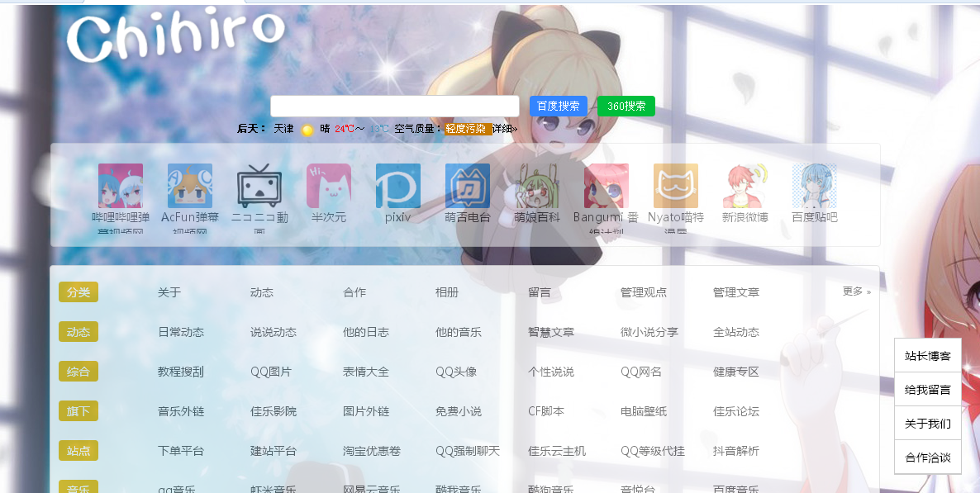The height and width of the screenshot is (493, 980).
Task: Open the 个性说说 link
Action: point(550,371)
